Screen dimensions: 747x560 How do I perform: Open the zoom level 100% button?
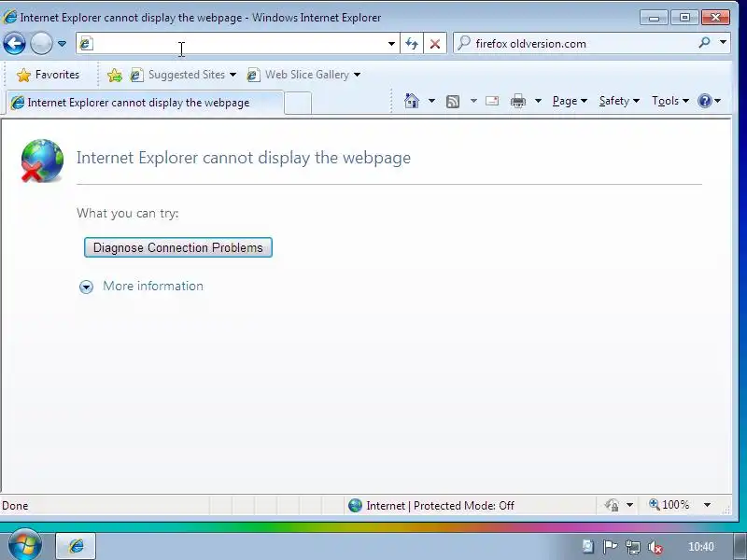[x=669, y=505]
